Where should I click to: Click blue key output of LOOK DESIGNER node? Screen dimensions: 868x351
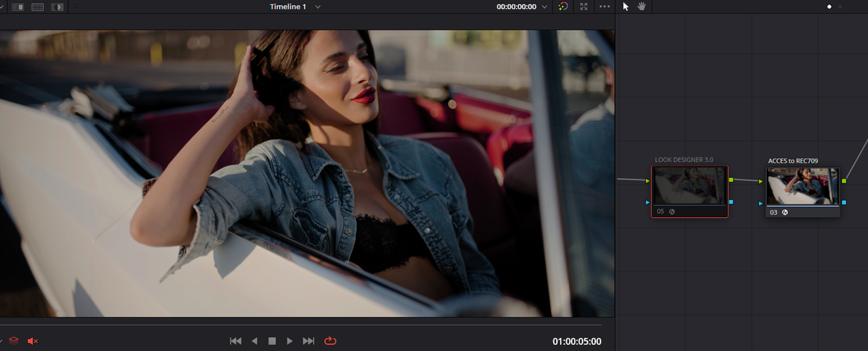tap(731, 202)
